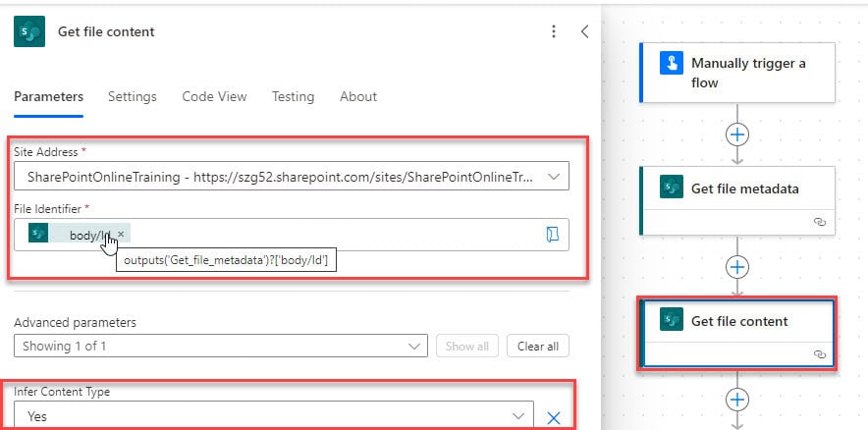
Task: Click the Get file content canvas card icon
Action: (x=671, y=319)
